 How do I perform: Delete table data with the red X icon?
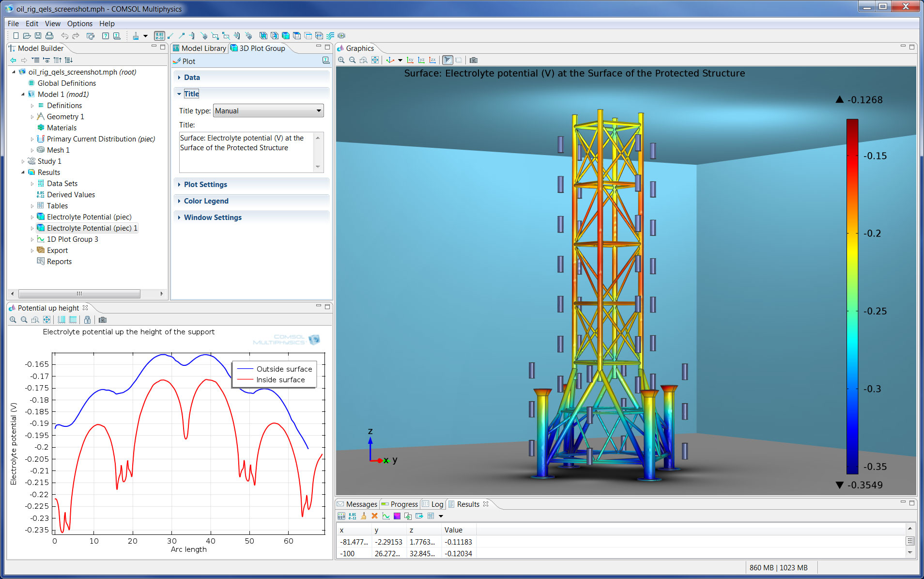click(x=374, y=516)
